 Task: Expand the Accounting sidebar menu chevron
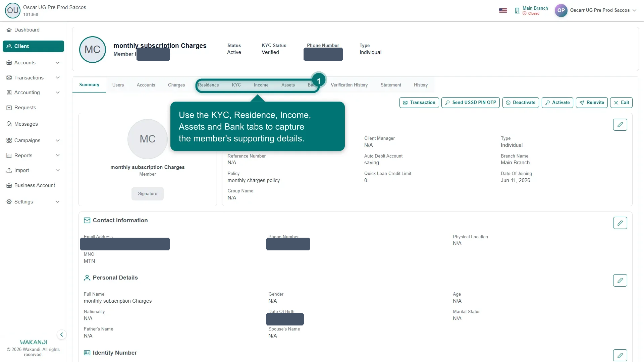[58, 93]
